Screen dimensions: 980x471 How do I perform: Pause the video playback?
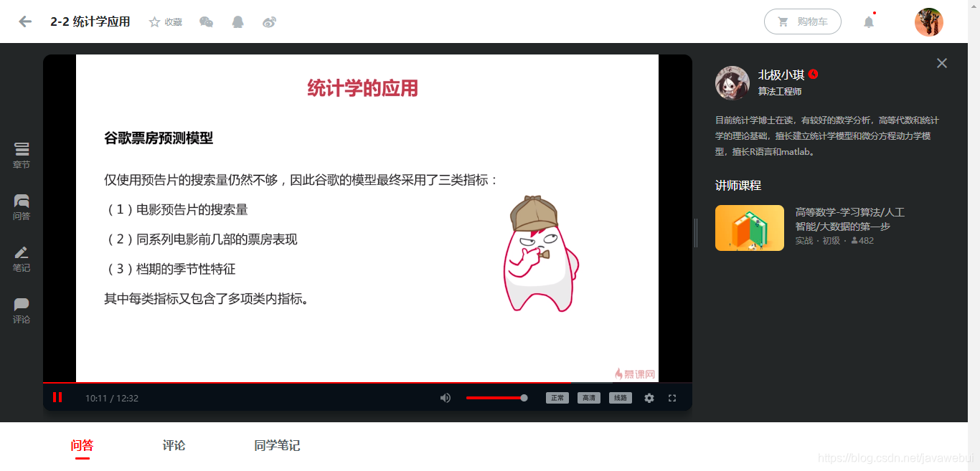coord(57,397)
